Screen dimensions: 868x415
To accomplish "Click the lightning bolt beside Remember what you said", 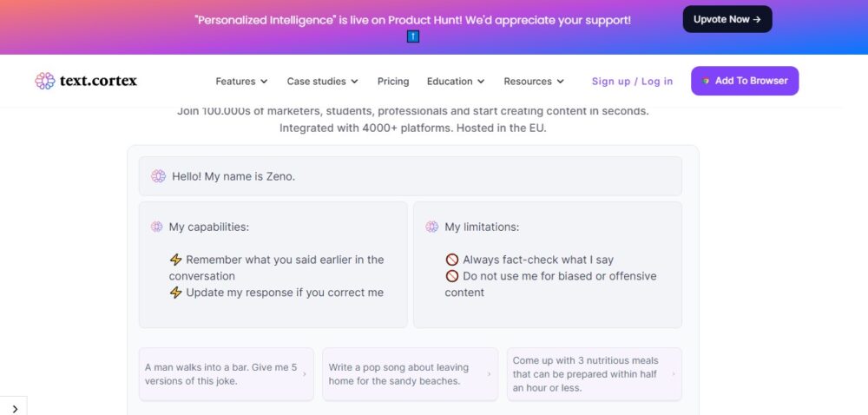I will [x=175, y=260].
